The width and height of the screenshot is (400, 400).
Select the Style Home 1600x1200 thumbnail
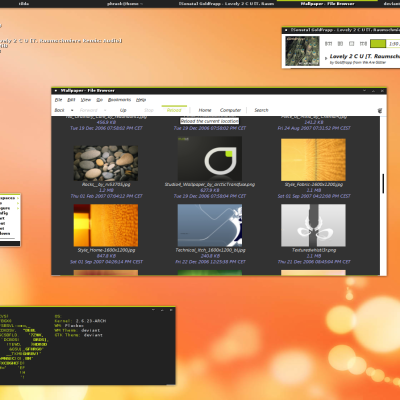(106, 225)
